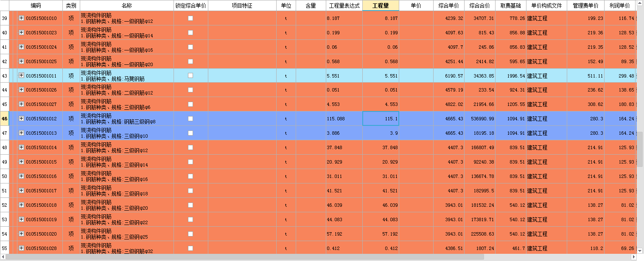The width and height of the screenshot is (644, 261).
Task: Expand row 55 code 010515001028
Action: point(21,248)
